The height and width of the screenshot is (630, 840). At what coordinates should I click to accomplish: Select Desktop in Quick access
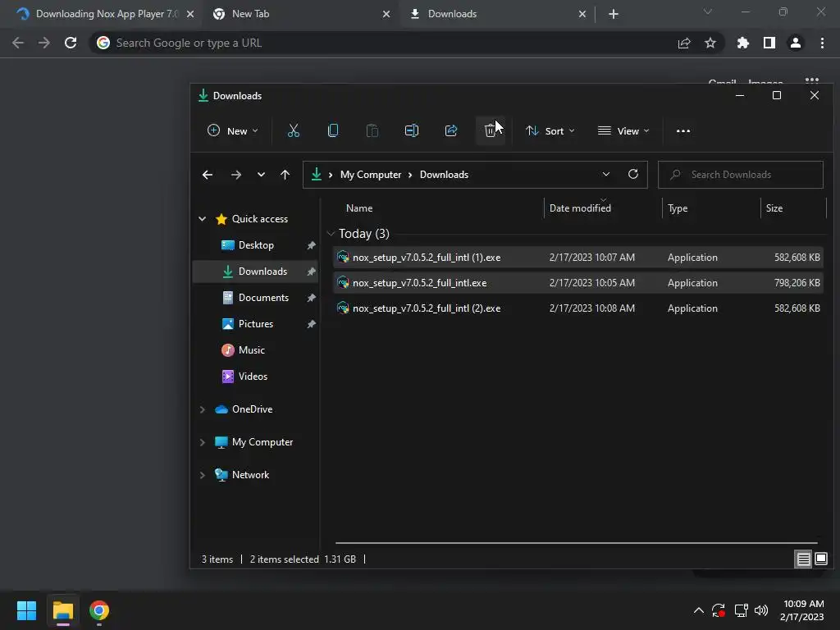point(255,245)
